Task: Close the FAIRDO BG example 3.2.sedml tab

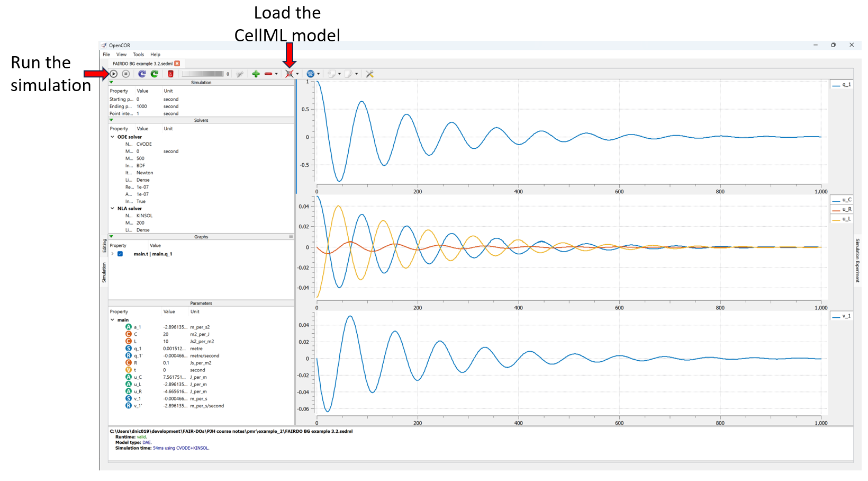Action: [x=177, y=64]
